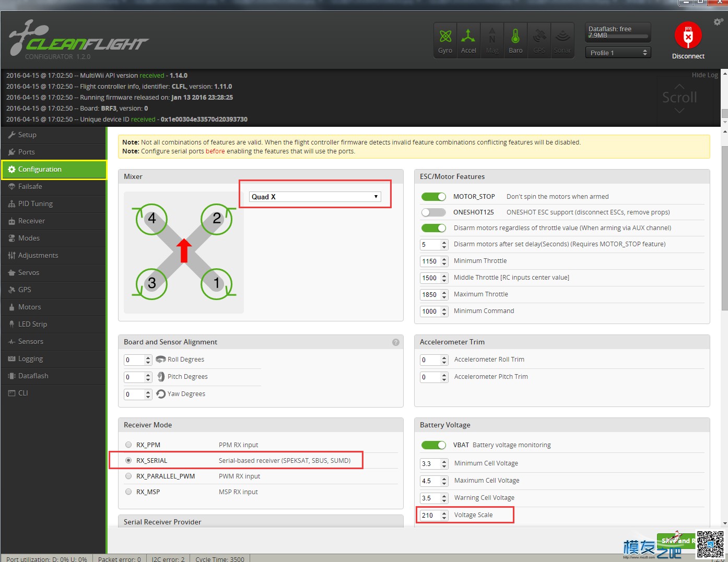Open the PID Tuning tab

tap(53, 204)
